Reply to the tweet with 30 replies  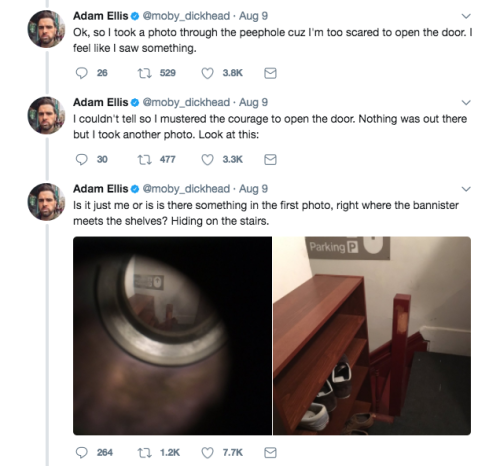(x=82, y=160)
